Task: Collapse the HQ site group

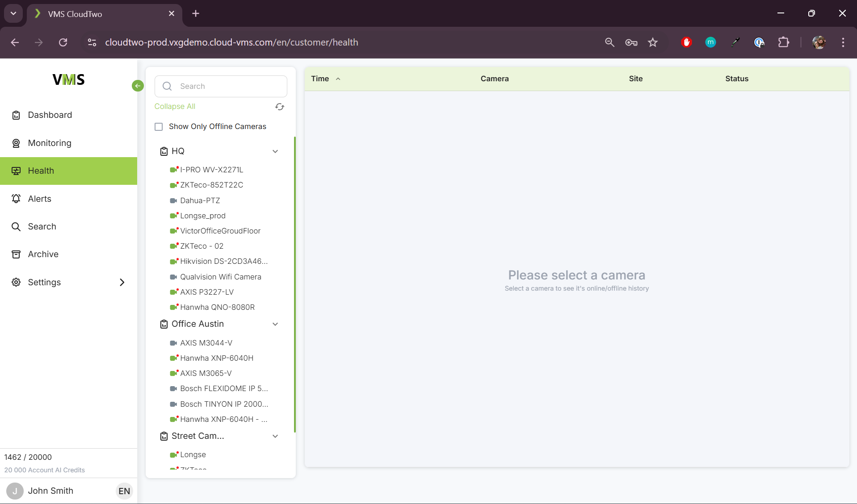Action: click(x=275, y=151)
